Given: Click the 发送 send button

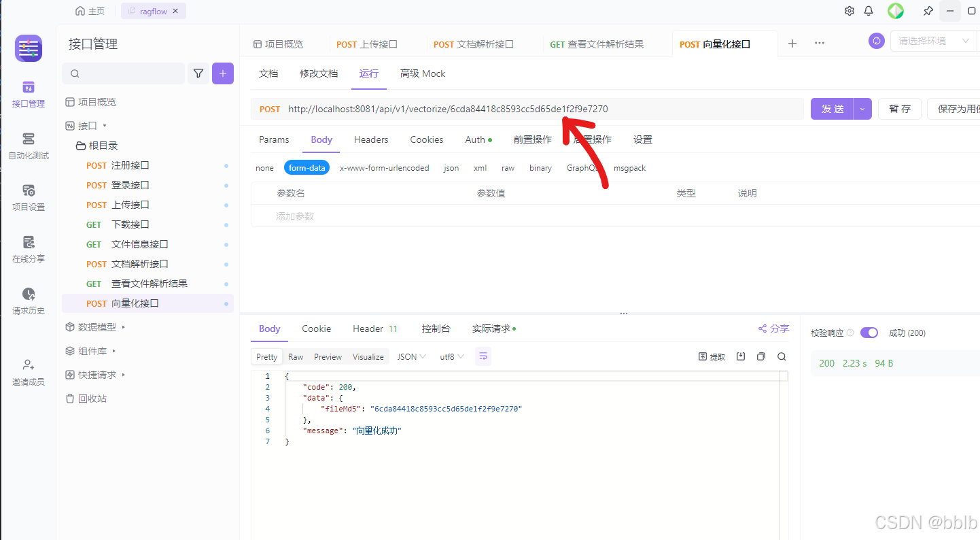Looking at the screenshot, I should pyautogui.click(x=832, y=108).
